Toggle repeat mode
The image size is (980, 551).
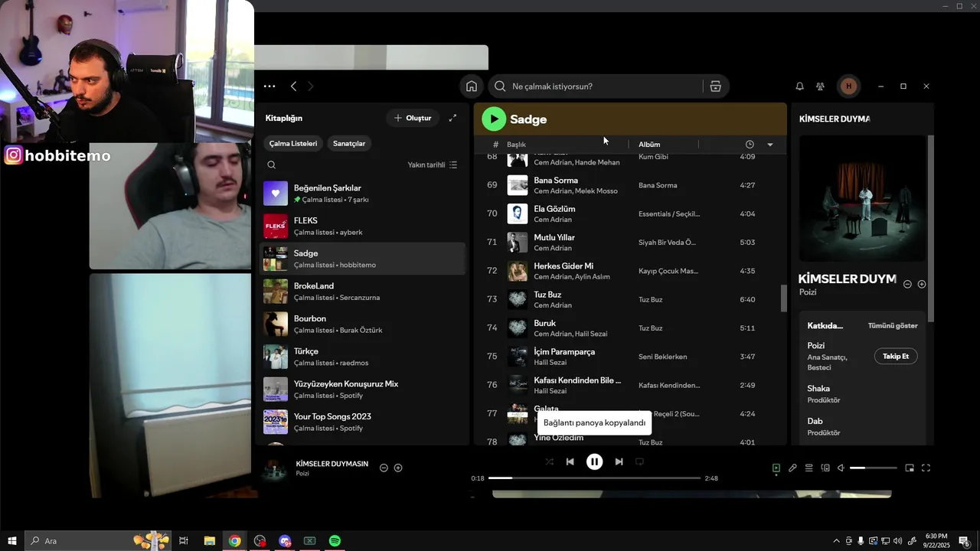639,461
